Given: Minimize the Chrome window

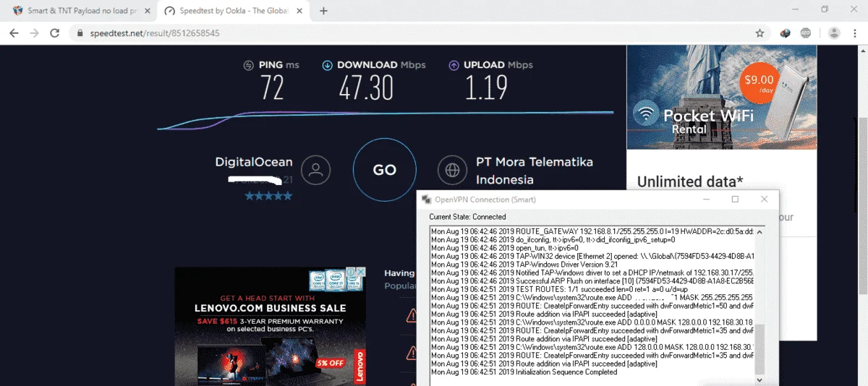Looking at the screenshot, I should tap(794, 9).
